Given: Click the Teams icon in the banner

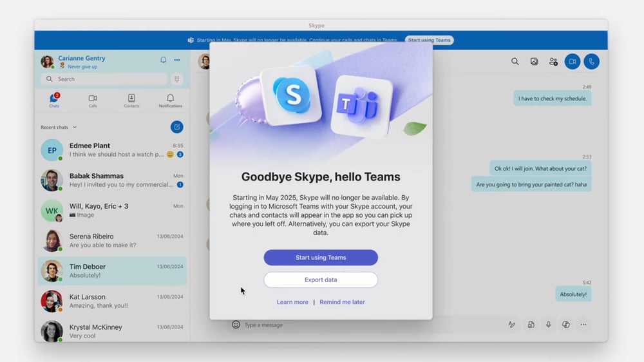Looking at the screenshot, I should [x=191, y=41].
